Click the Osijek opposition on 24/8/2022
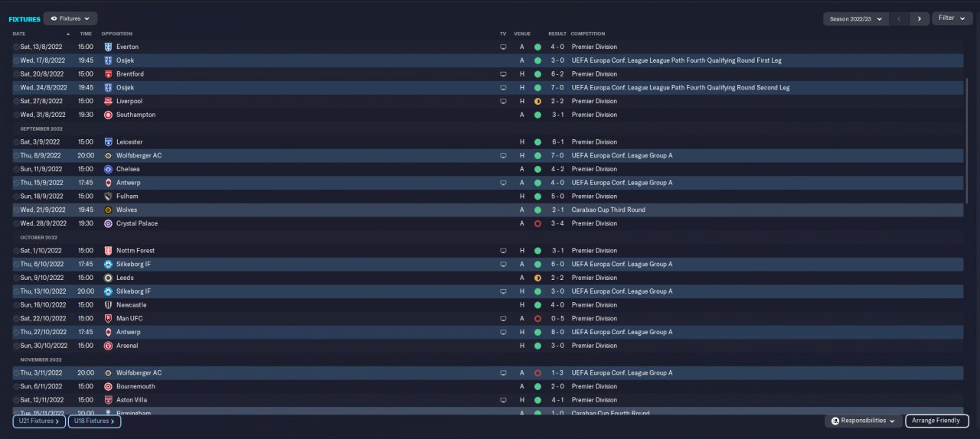 pos(125,87)
